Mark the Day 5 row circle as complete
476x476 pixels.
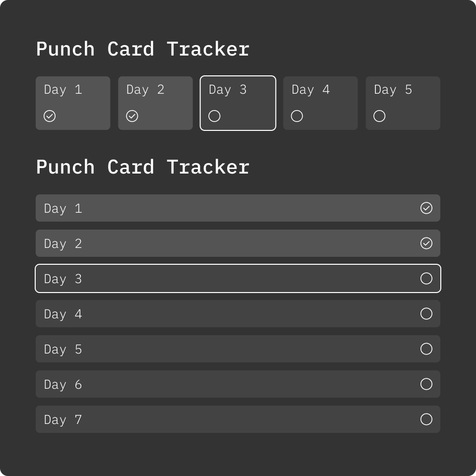[x=426, y=349]
